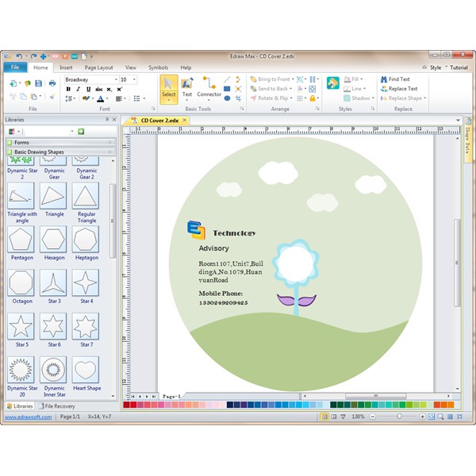This screenshot has height=476, width=476.
Task: Open the Fill dropdown in Styles
Action: [361, 79]
